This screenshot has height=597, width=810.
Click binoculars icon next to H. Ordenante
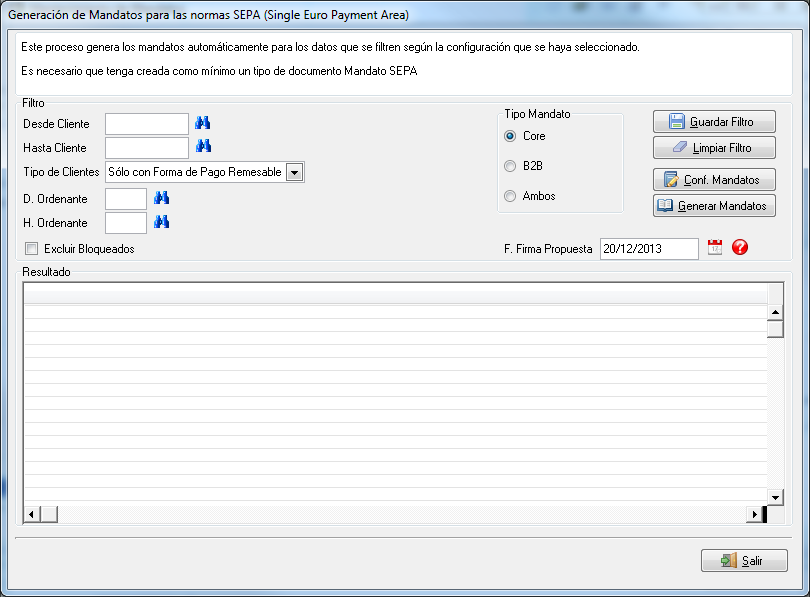[162, 222]
